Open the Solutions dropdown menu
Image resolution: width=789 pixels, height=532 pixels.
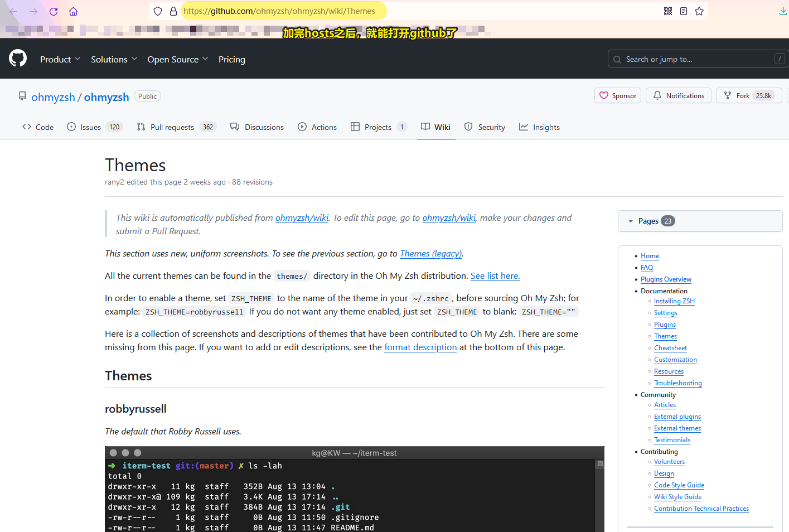point(114,59)
